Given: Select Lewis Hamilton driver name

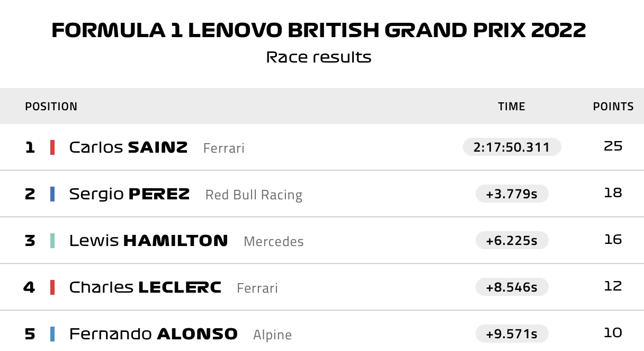Looking at the screenshot, I should tap(148, 241).
